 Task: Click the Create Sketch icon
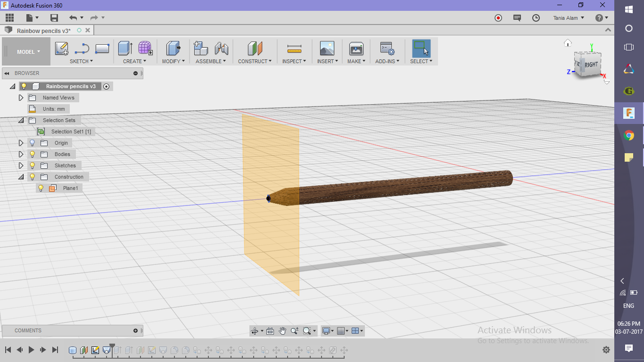pyautogui.click(x=62, y=49)
